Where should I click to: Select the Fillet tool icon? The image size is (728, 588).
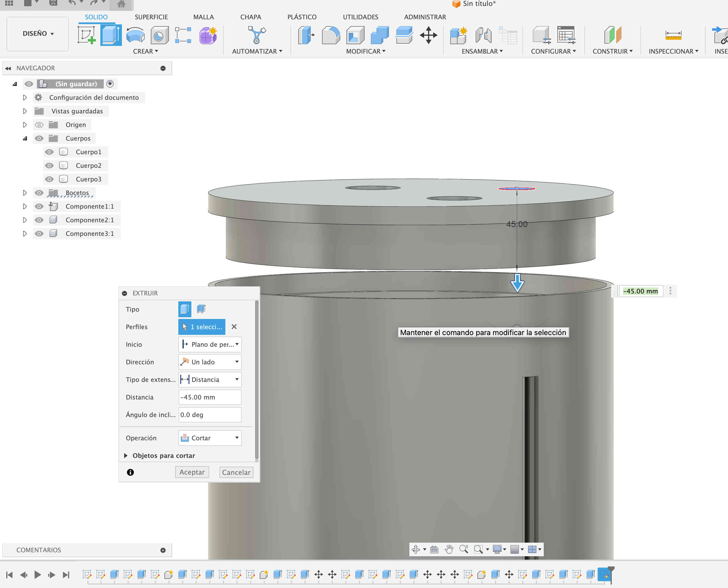coord(331,35)
